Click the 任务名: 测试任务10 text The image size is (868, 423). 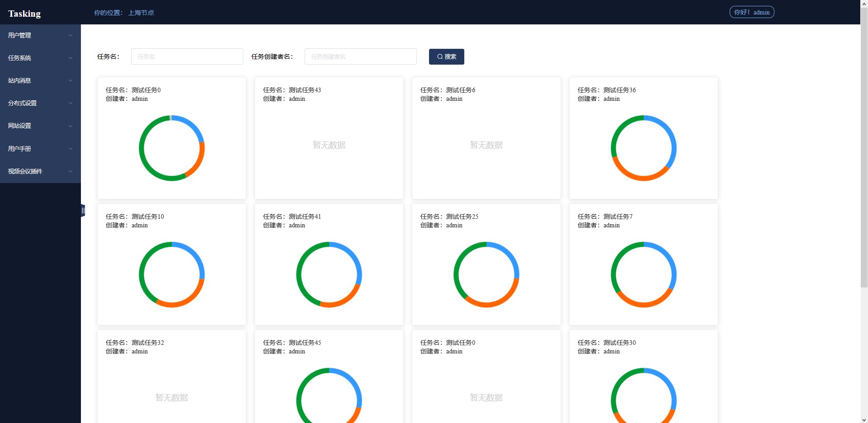click(x=135, y=216)
